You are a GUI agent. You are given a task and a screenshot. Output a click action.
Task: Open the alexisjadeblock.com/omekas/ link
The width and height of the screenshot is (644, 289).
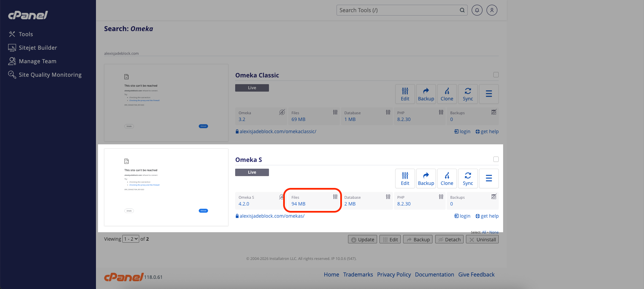tap(272, 216)
